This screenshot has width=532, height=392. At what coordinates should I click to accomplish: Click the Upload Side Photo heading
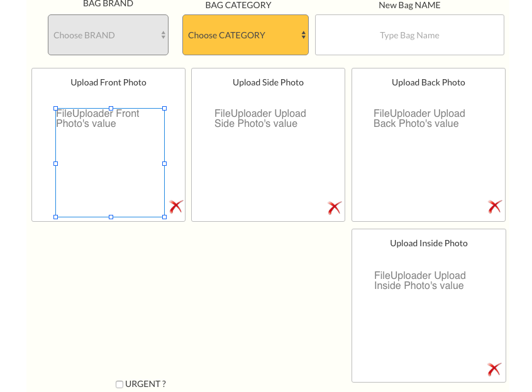pos(268,82)
